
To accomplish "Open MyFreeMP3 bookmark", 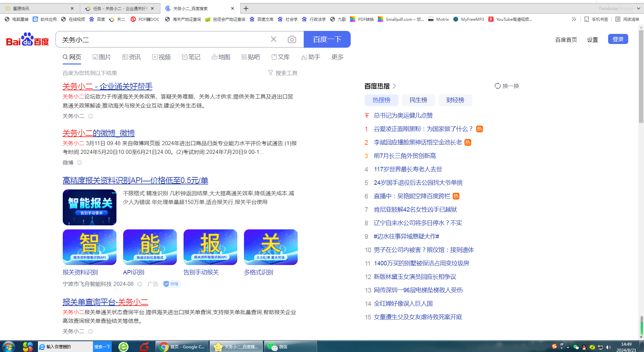I will click(x=468, y=19).
